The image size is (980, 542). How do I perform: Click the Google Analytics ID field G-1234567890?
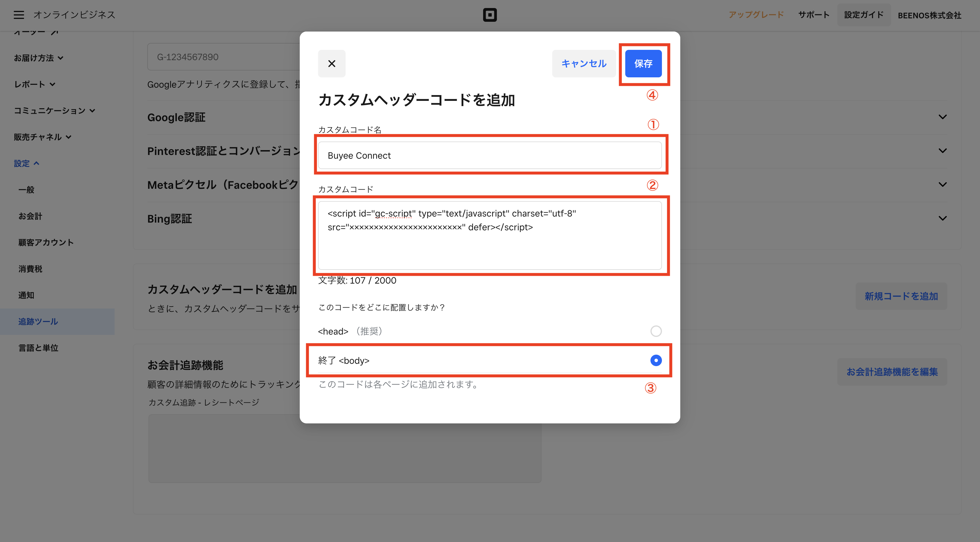point(224,57)
